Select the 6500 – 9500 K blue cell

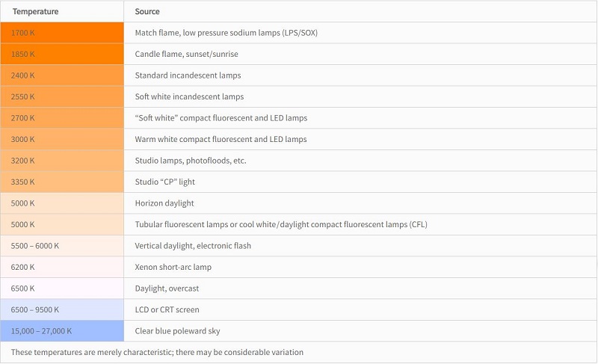(62, 309)
